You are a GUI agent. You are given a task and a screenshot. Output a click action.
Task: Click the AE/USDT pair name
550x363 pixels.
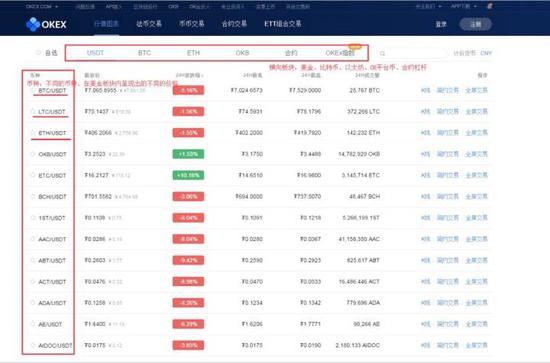pos(50,324)
